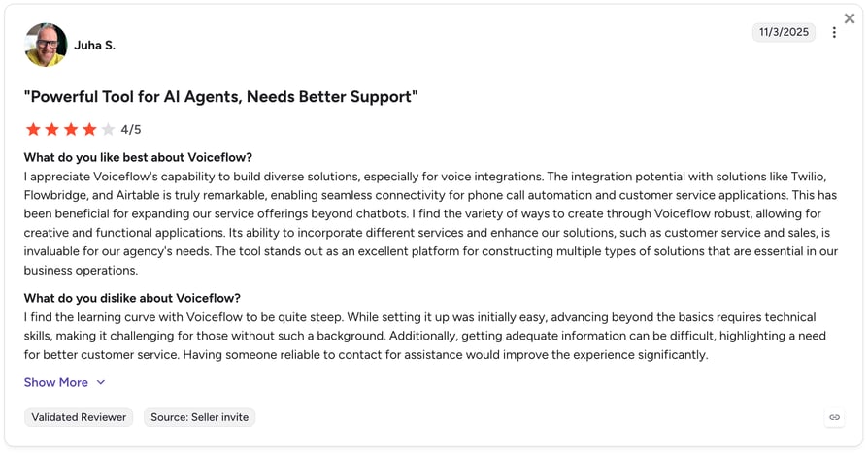Click the Validated Reviewer badge
The height and width of the screenshot is (454, 868).
pos(79,417)
